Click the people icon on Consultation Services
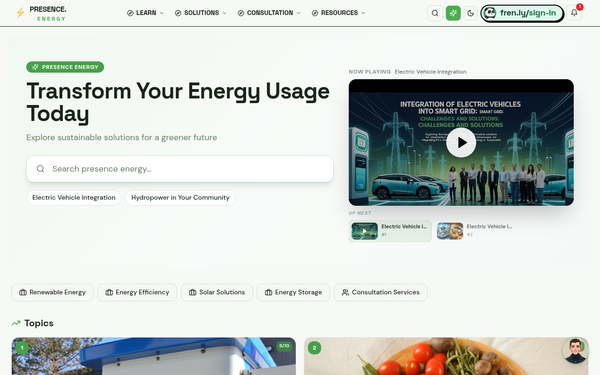Screen dimensions: 600x375 point(345,292)
